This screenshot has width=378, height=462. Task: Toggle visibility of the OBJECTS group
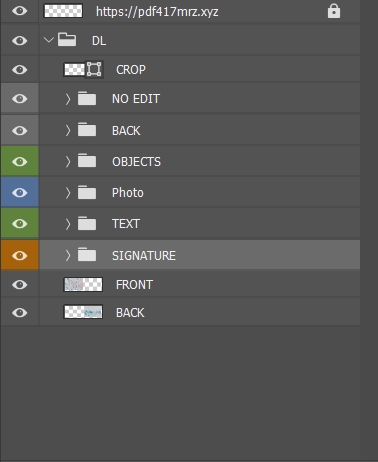click(x=20, y=161)
